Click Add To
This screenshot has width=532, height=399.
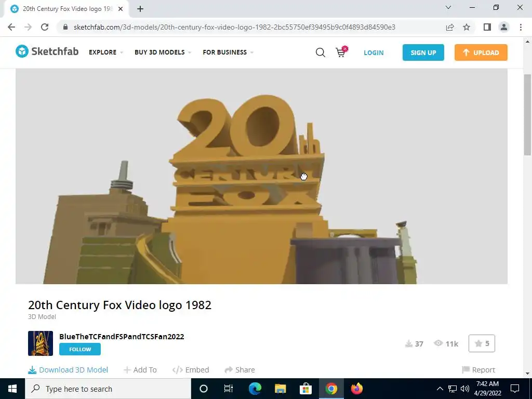(x=140, y=370)
